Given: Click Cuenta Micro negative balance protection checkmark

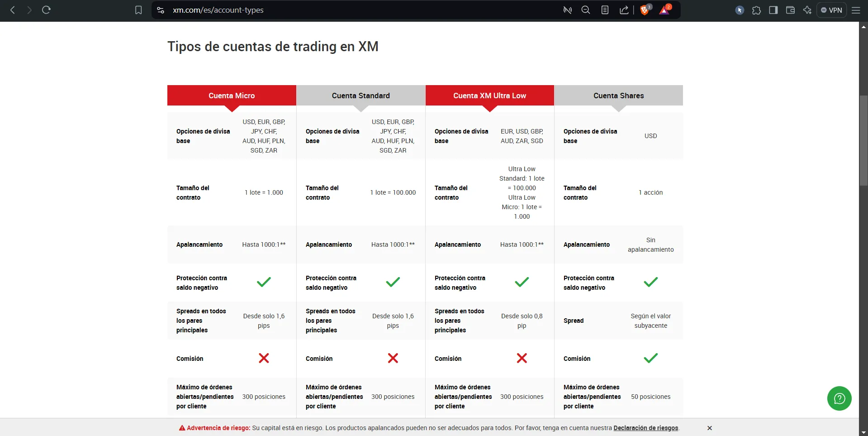Looking at the screenshot, I should [264, 282].
